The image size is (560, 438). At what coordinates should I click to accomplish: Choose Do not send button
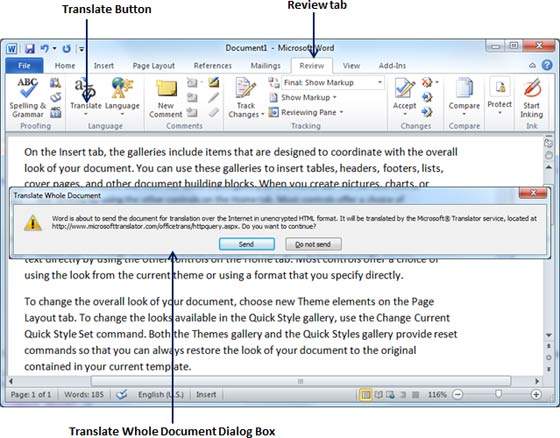(313, 244)
